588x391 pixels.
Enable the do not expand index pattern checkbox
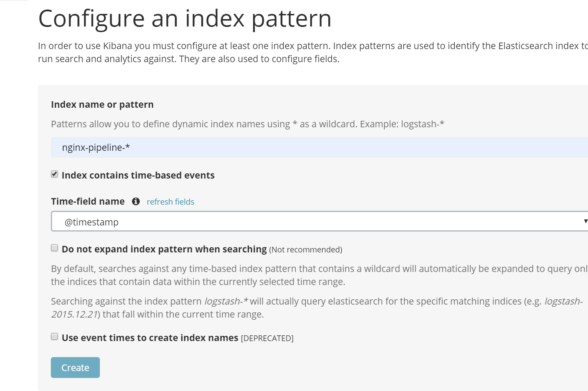click(x=54, y=248)
